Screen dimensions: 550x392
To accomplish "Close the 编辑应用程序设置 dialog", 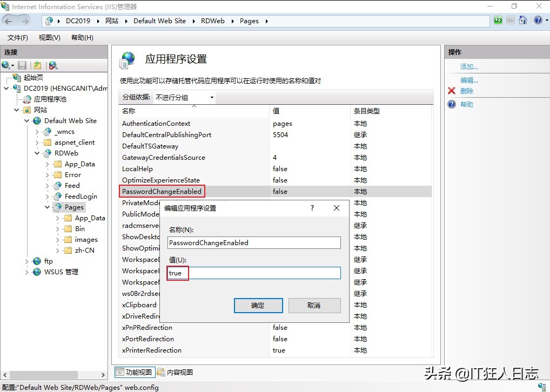I will coord(337,208).
